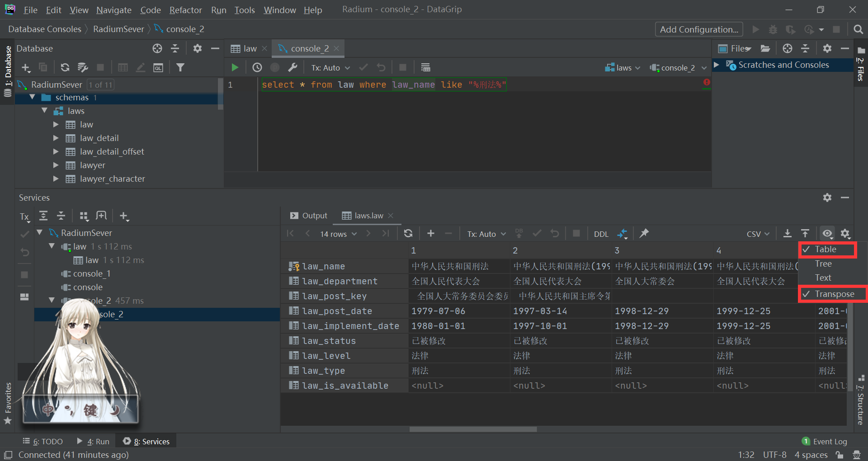Open CSV export format dropdown
The image size is (868, 461).
pyautogui.click(x=758, y=234)
